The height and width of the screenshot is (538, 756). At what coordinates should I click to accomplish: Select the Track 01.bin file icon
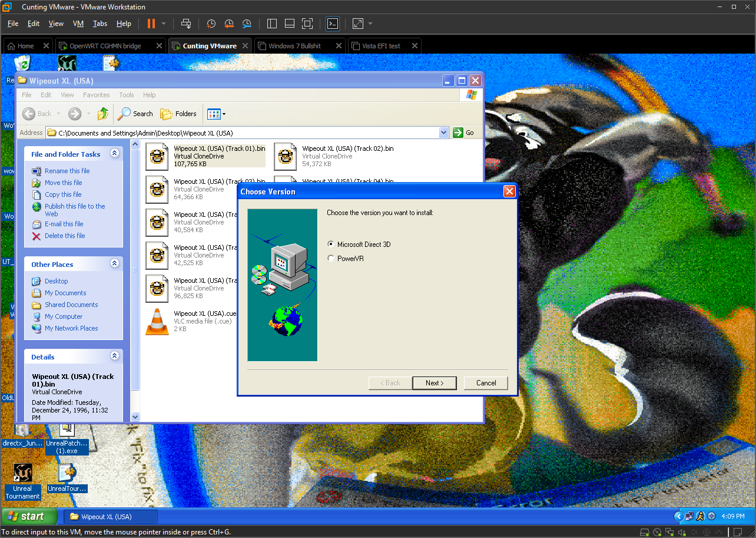[157, 157]
